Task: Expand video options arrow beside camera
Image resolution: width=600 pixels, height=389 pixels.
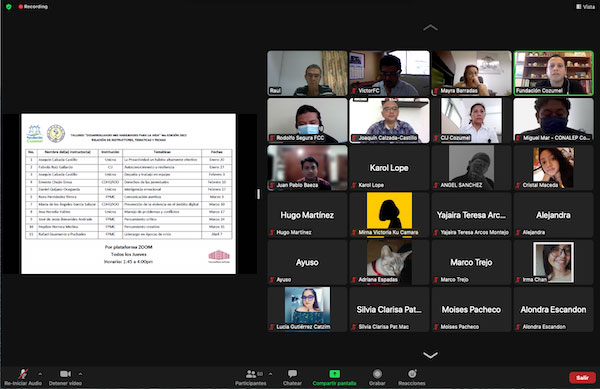Action: click(x=80, y=374)
